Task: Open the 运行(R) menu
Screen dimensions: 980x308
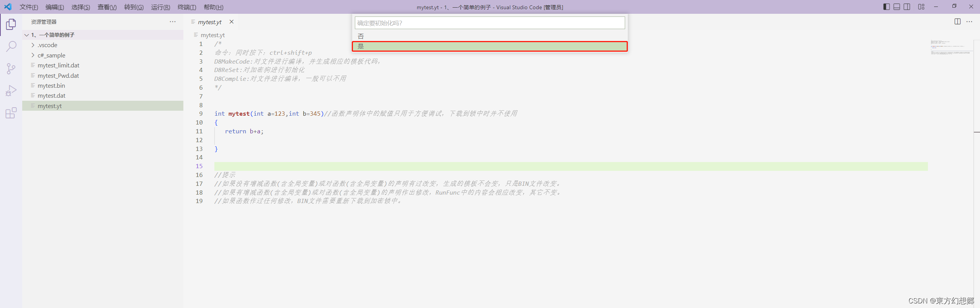Action: [161, 7]
